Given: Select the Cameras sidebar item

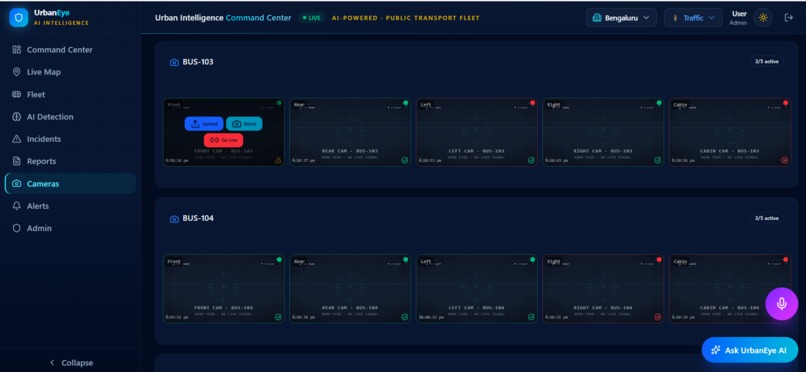Looking at the screenshot, I should click(x=70, y=183).
